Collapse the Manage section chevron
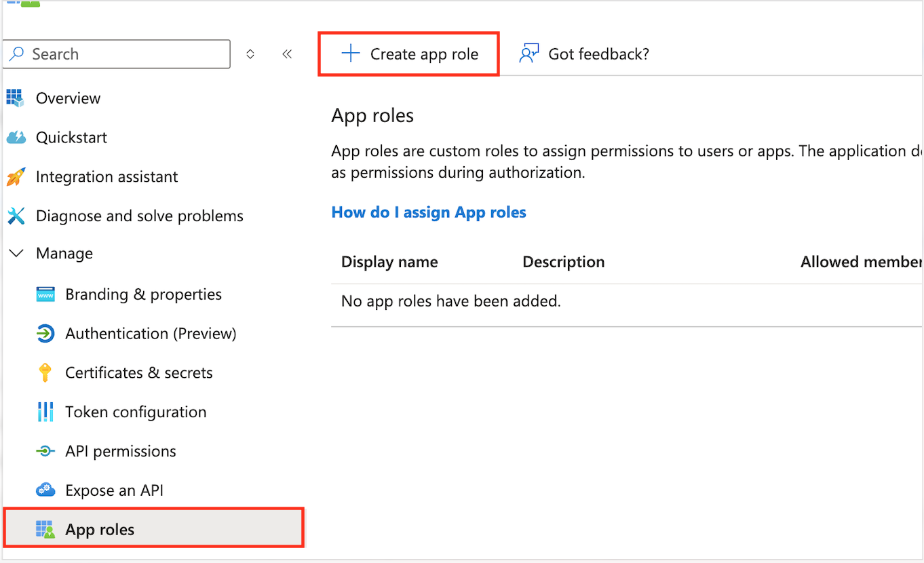924x563 pixels. (x=16, y=254)
